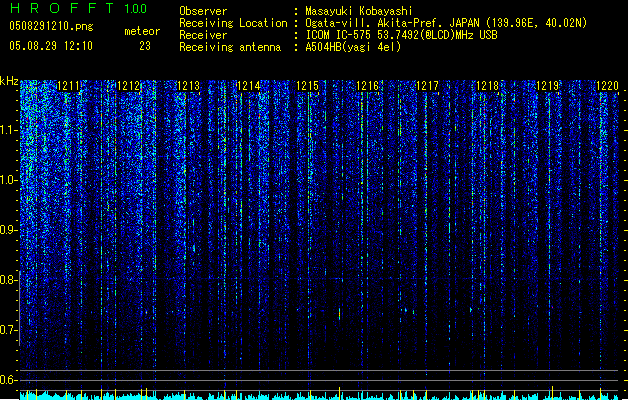Click the date 05.08.29 12:10
Viewport: 629px width, 400px height.
coord(51,46)
